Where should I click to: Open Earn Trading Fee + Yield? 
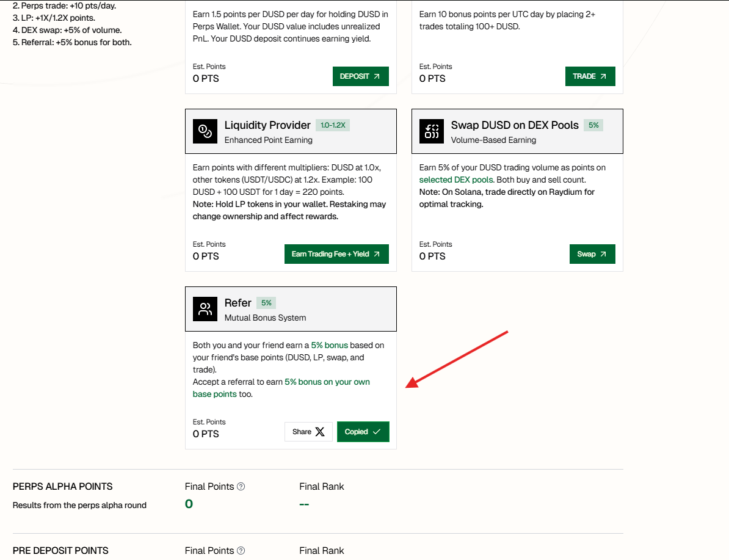pos(336,254)
